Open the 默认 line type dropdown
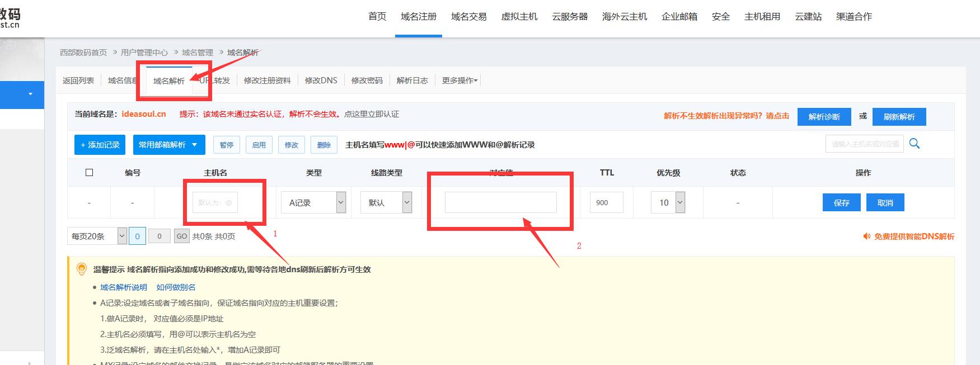 click(x=386, y=202)
